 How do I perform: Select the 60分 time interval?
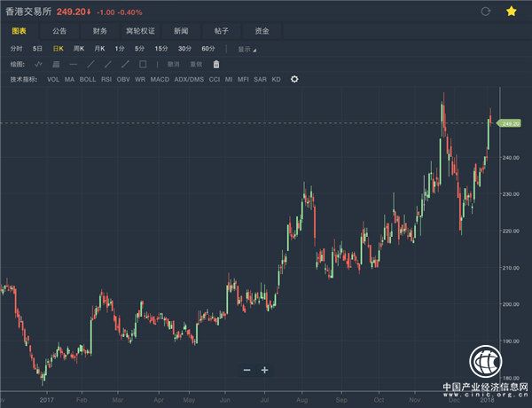(208, 49)
